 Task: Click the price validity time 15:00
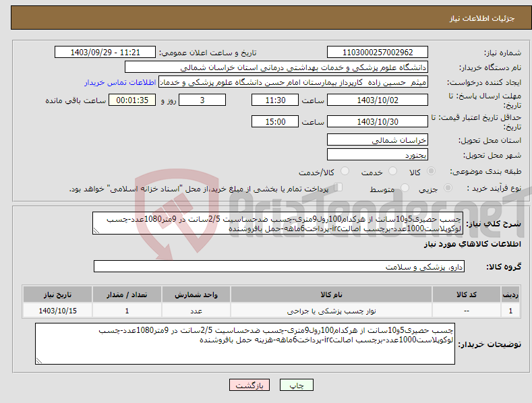275,121
